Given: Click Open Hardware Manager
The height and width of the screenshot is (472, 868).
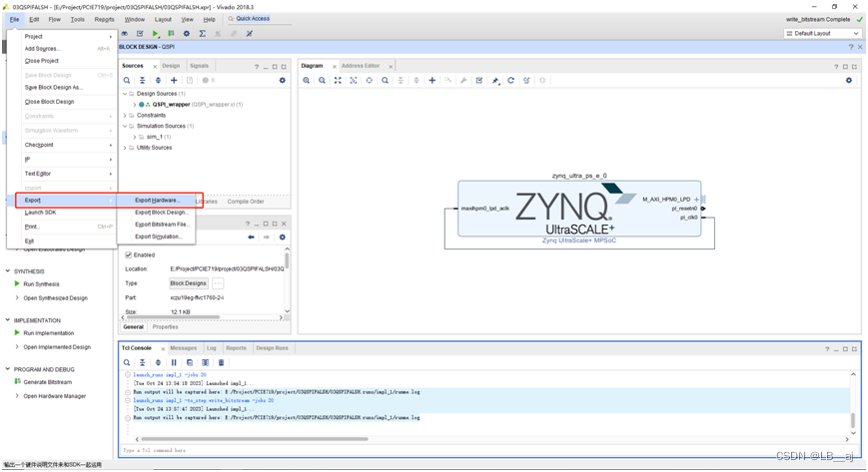Looking at the screenshot, I should click(54, 396).
